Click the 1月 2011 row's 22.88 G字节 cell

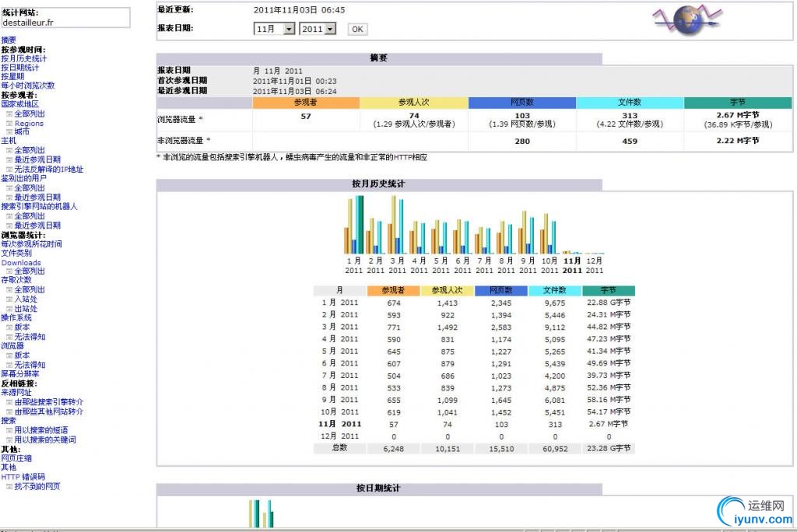(x=609, y=303)
